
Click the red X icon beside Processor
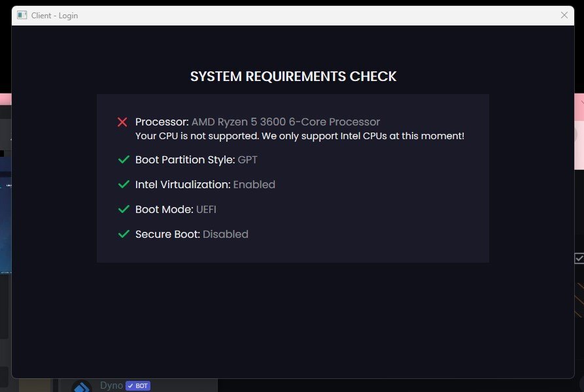pos(122,122)
